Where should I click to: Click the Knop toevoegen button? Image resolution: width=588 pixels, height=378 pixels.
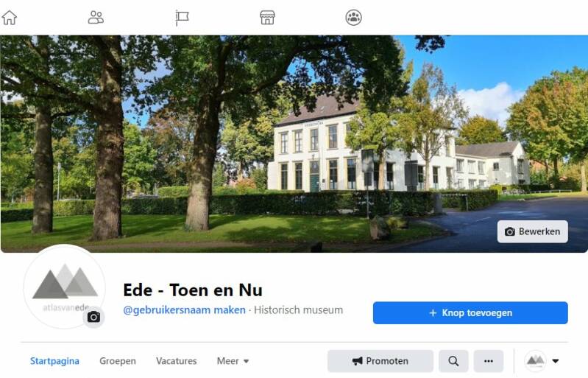point(470,312)
